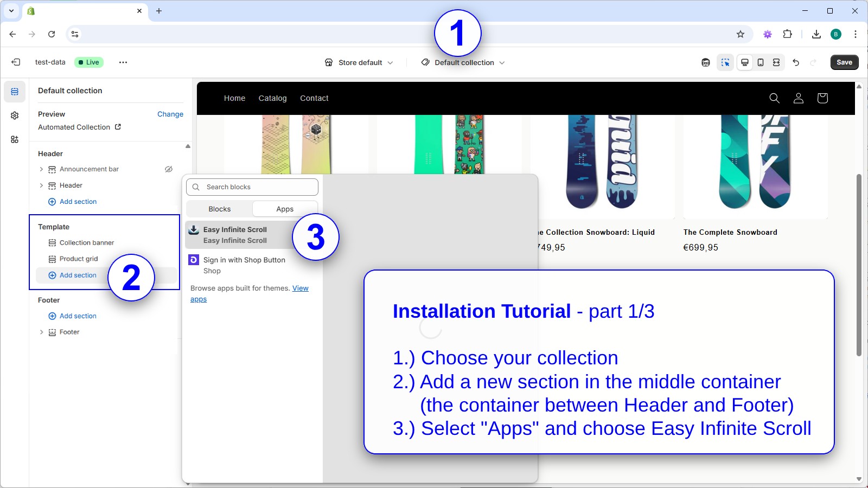Open the search icon in the storefront header
The height and width of the screenshot is (488, 868).
tap(774, 98)
